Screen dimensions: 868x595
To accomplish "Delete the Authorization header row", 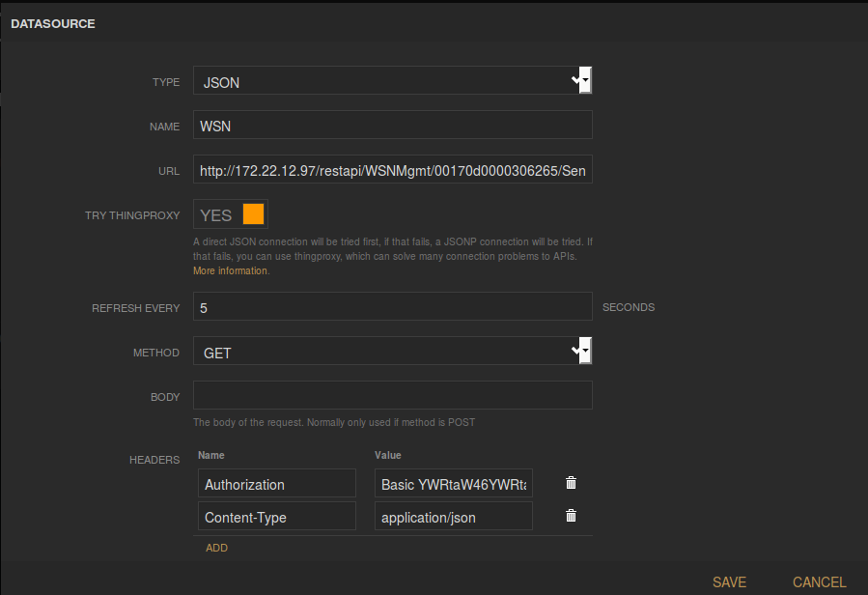I will [571, 483].
